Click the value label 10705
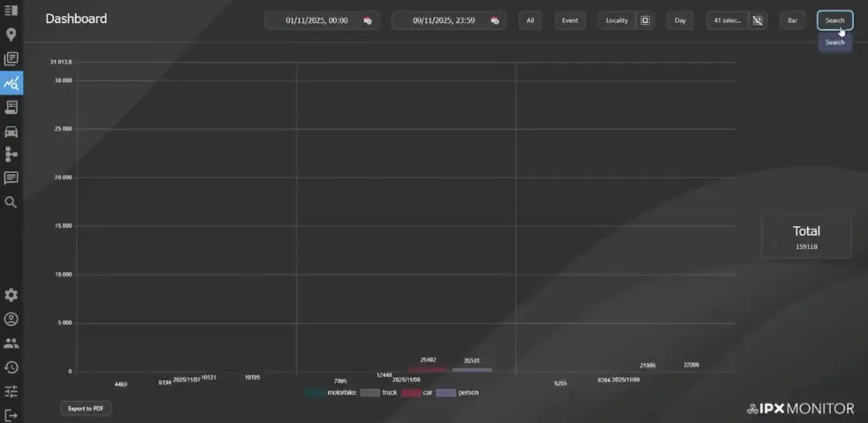Viewport: 868px width, 423px height. (253, 377)
